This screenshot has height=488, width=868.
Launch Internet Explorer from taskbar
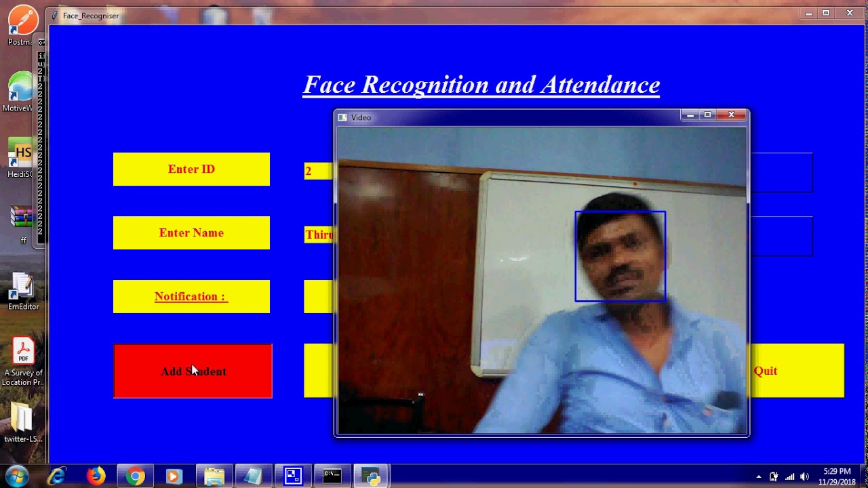(x=57, y=476)
